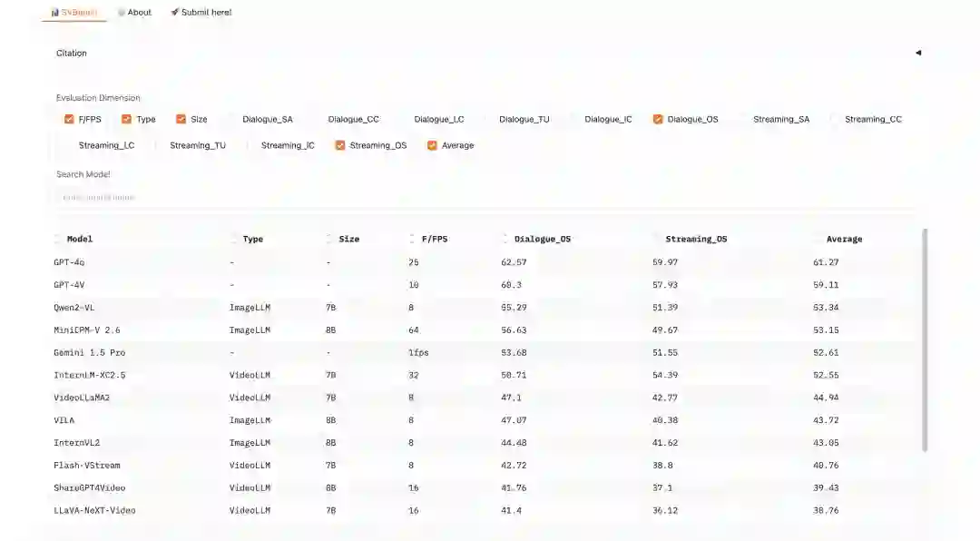Image resolution: width=980 pixels, height=541 pixels.
Task: Sort table by Size column header
Action: (x=348, y=239)
